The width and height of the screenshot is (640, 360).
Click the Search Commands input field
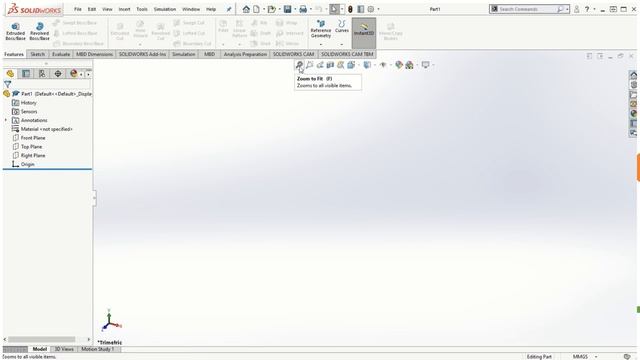(527, 9)
